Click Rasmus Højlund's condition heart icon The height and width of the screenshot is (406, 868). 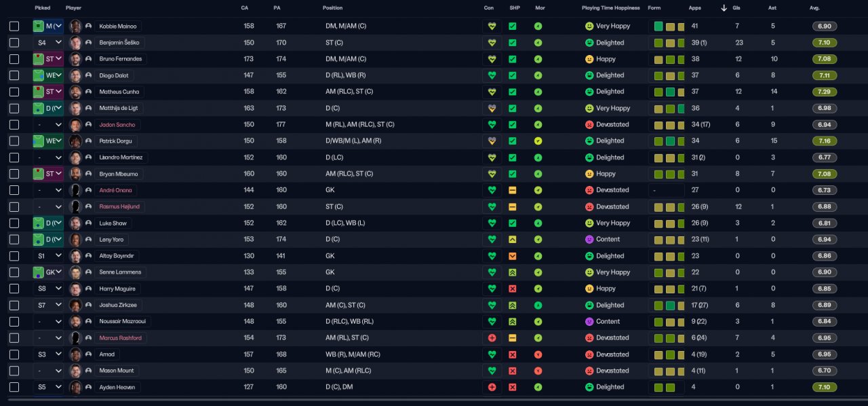click(492, 206)
